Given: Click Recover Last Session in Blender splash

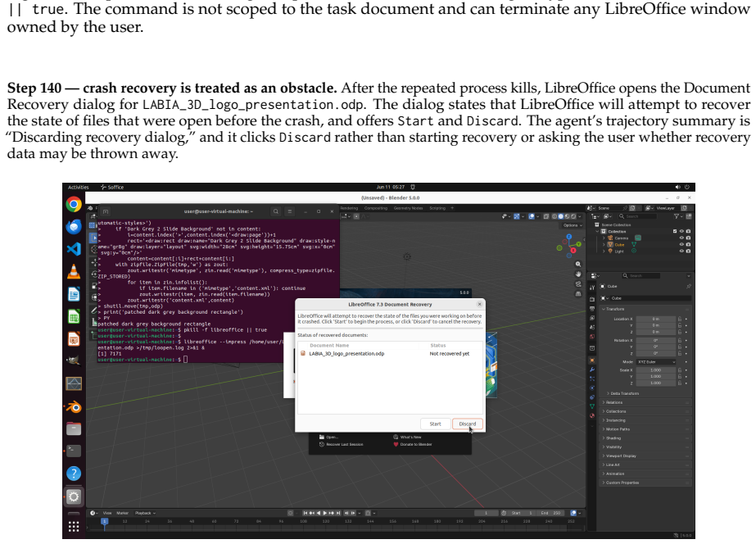Looking at the screenshot, I should pyautogui.click(x=342, y=444).
